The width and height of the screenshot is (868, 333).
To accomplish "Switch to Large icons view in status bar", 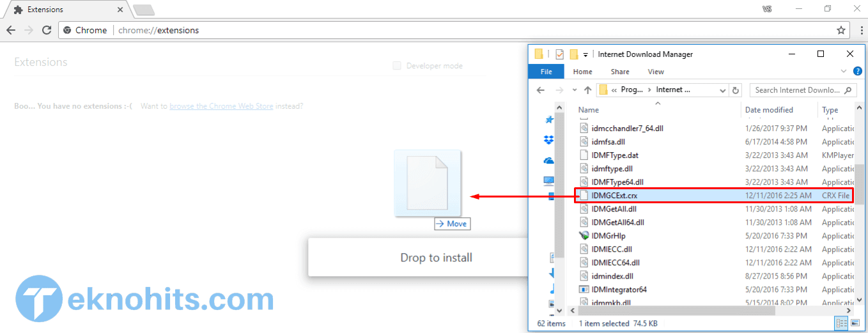I will (x=855, y=323).
